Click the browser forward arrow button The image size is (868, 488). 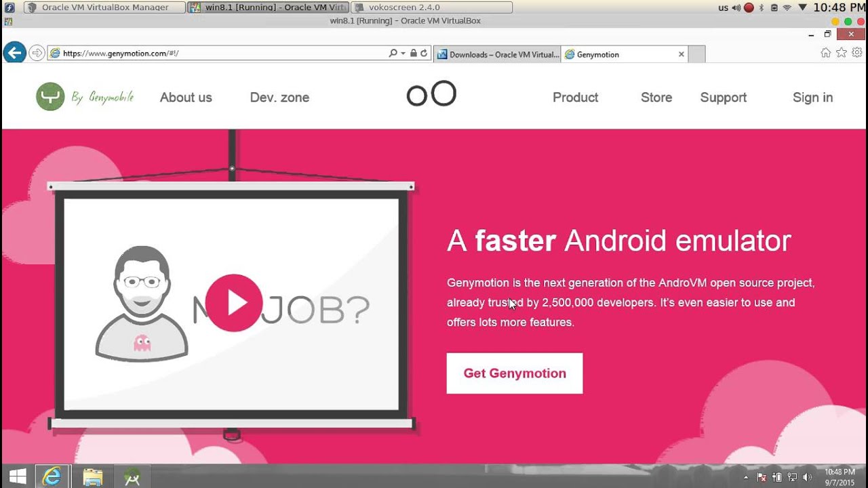pyautogui.click(x=37, y=53)
